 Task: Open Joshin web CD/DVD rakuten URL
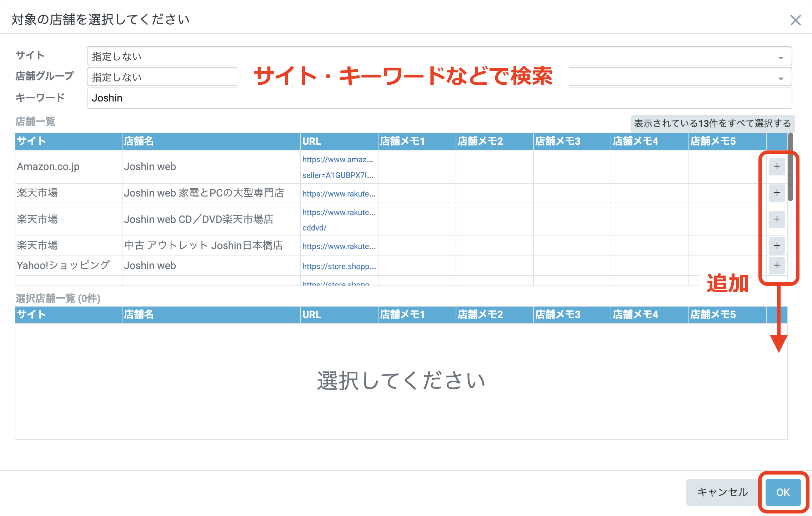[339, 213]
